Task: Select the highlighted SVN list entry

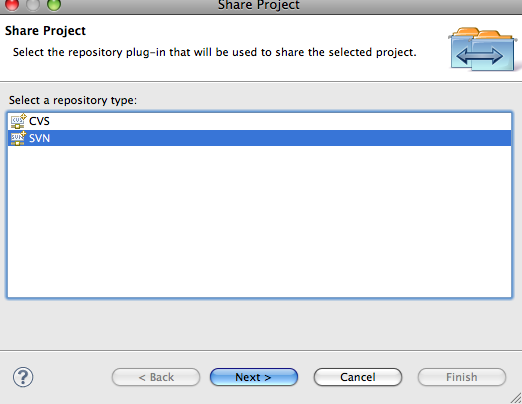Action: pos(259,138)
